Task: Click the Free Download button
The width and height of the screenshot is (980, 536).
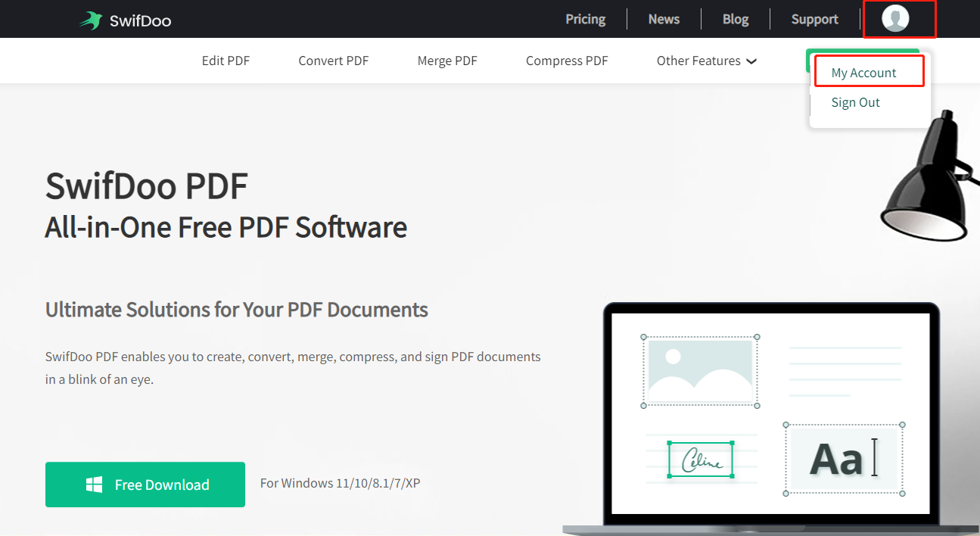Action: coord(145,485)
